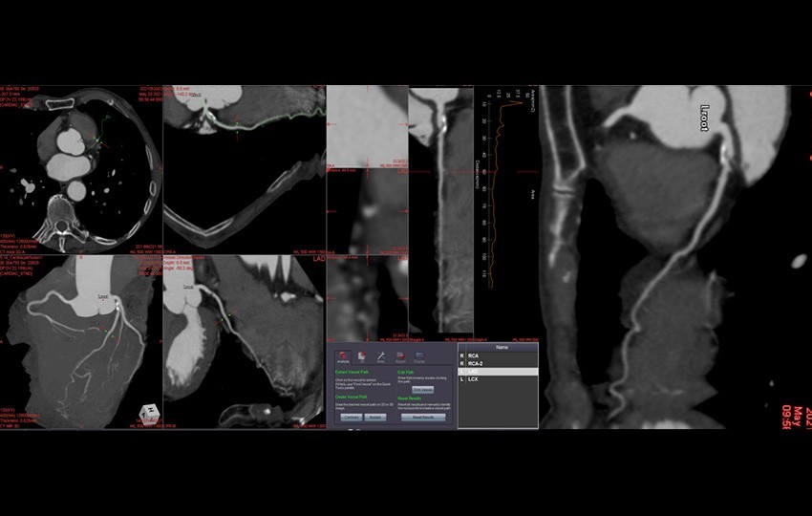Switch to the Display tab icon
Screen dimensions: 812x516
(x=419, y=357)
